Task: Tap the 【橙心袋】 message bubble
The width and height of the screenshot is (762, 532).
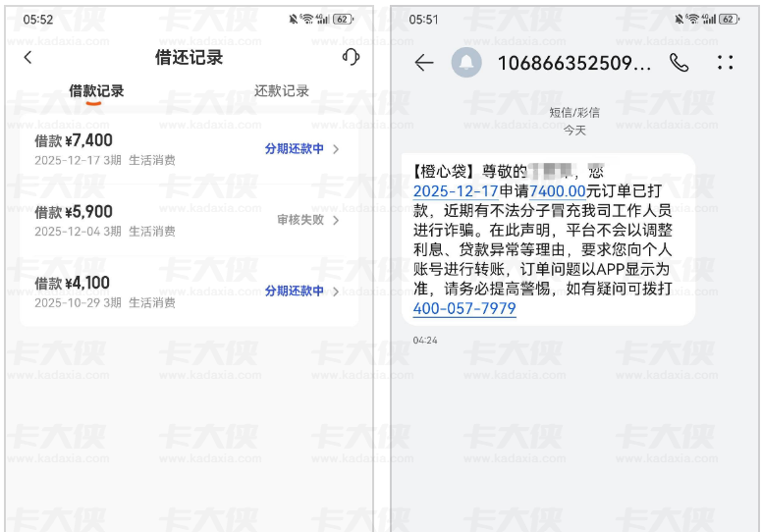Action: (x=548, y=239)
